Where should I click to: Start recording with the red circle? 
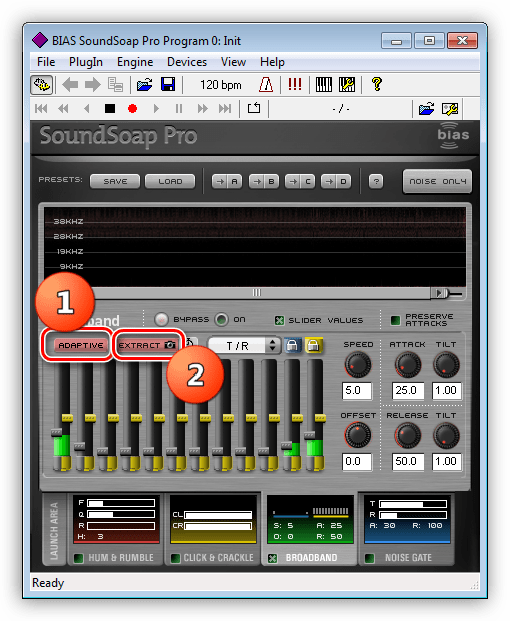coord(132,109)
